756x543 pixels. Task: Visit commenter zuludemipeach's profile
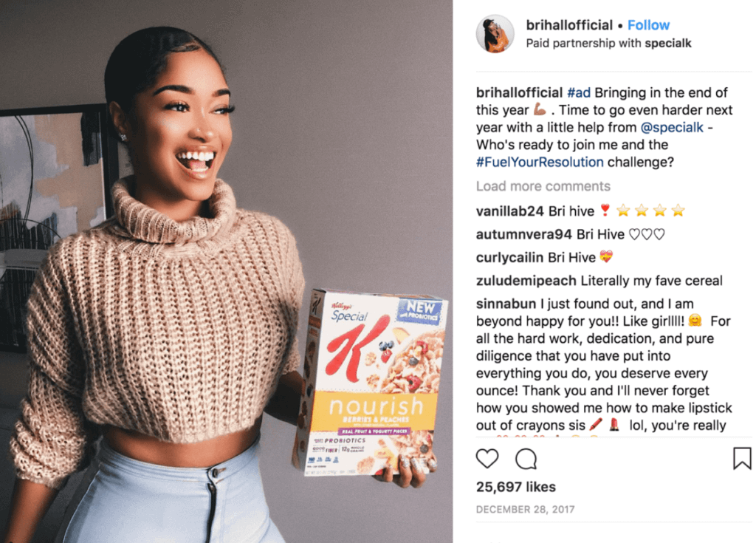click(x=526, y=281)
